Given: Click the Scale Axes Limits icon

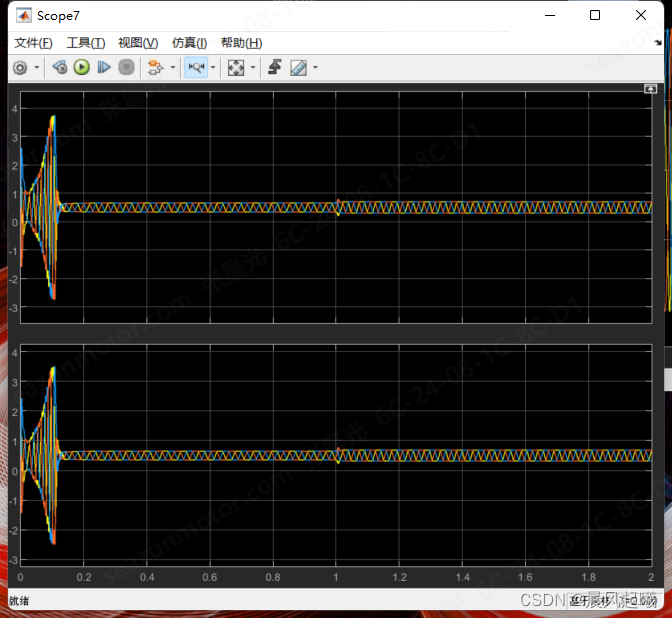Looking at the screenshot, I should point(236,68).
